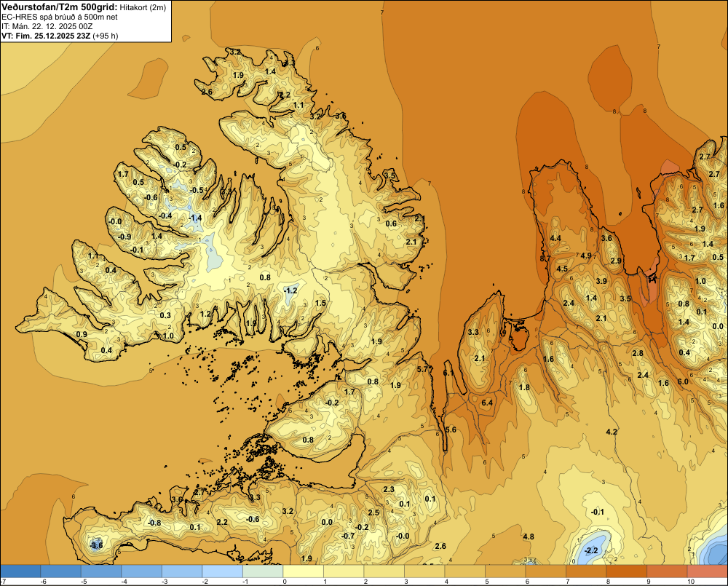This screenshot has height=586, width=728.
Task: Click the -3.6 temperature value
Action: (95, 545)
